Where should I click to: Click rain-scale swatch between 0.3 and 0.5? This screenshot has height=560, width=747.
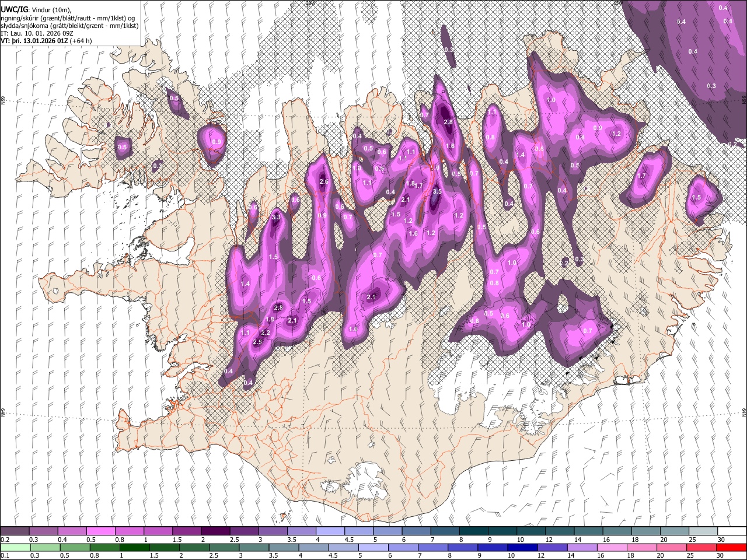tap(44, 547)
